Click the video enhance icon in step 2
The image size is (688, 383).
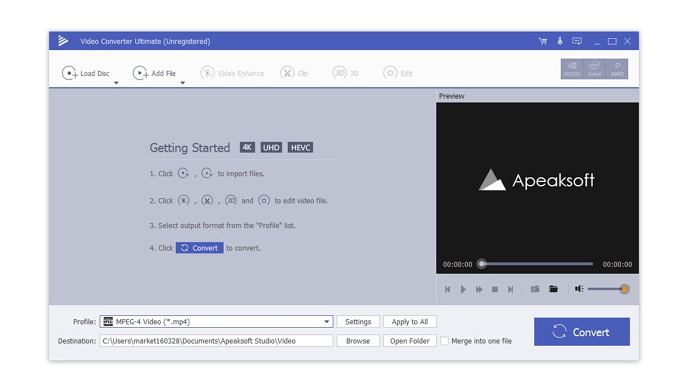coord(183,200)
